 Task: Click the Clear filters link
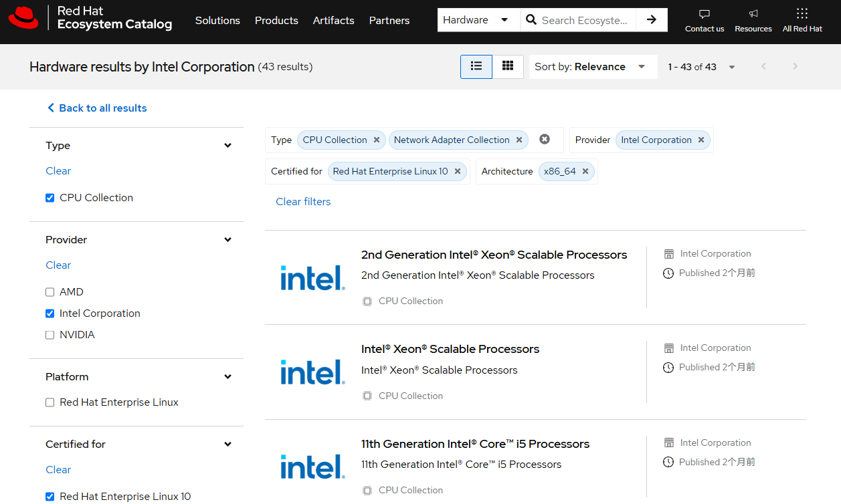point(303,201)
